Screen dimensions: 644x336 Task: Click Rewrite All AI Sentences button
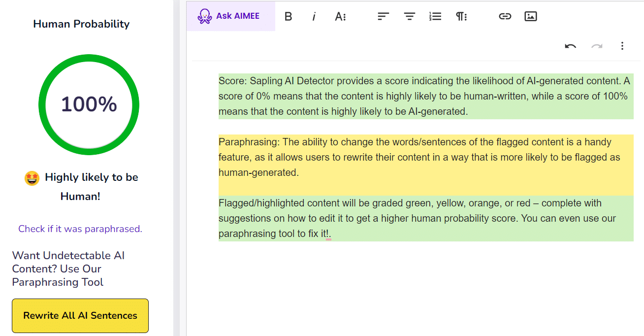(x=80, y=315)
